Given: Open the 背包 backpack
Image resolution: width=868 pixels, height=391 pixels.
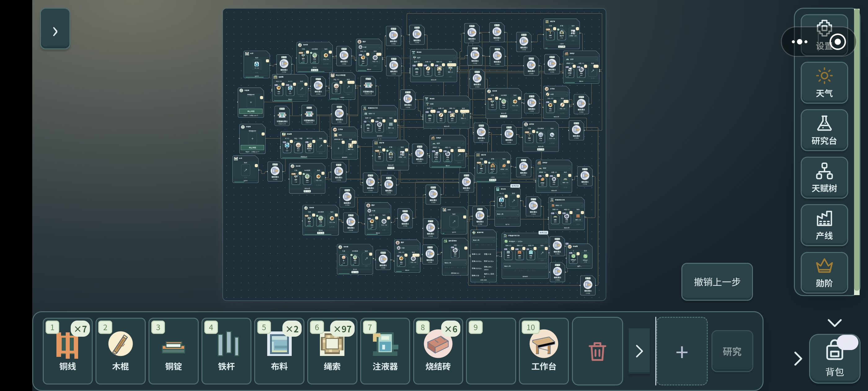Looking at the screenshot, I should 834,358.
